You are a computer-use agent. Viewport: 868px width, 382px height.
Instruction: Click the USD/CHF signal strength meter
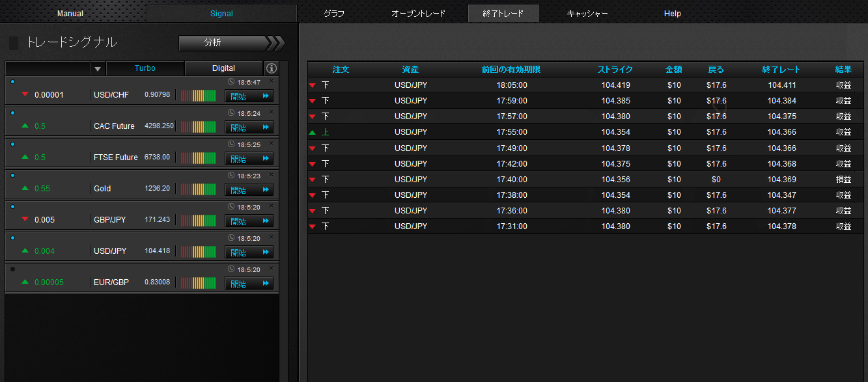click(198, 96)
